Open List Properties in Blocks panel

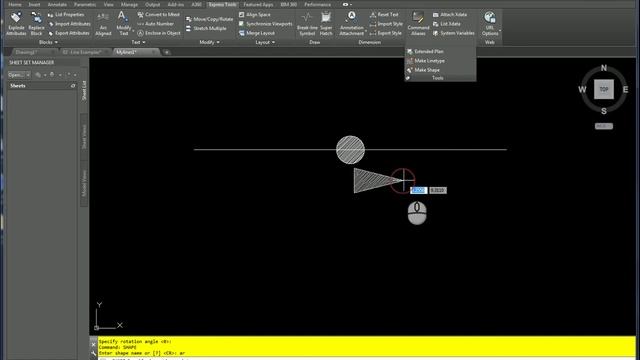pyautogui.click(x=66, y=14)
